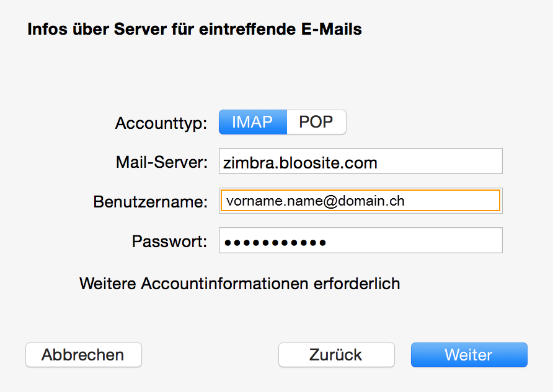
Task: Click the Weitere Accountinformationen erforderlich notice
Action: (239, 284)
